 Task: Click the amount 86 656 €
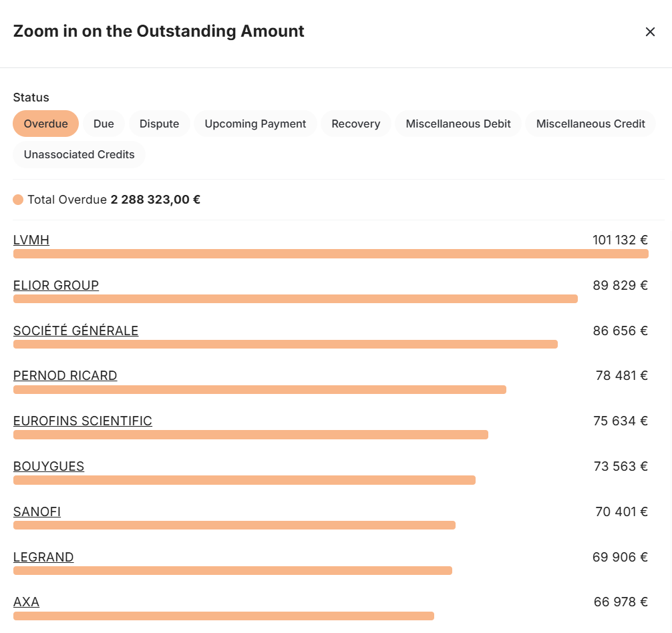pos(620,331)
